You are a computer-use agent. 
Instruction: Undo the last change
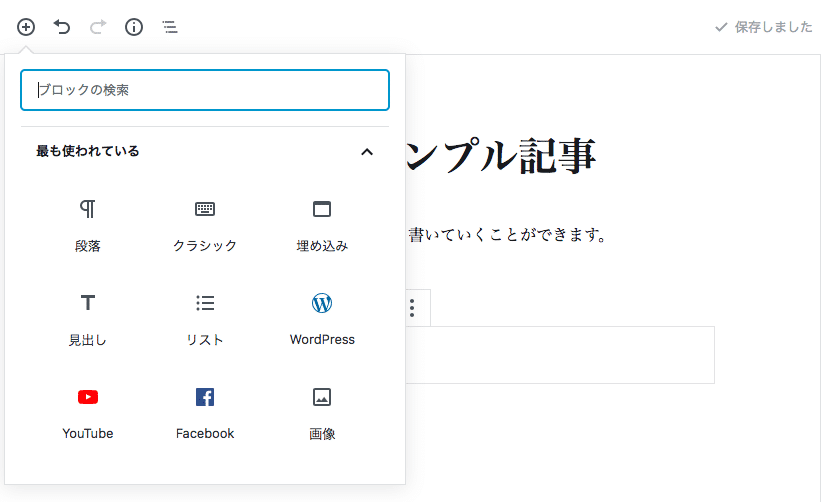(62, 27)
